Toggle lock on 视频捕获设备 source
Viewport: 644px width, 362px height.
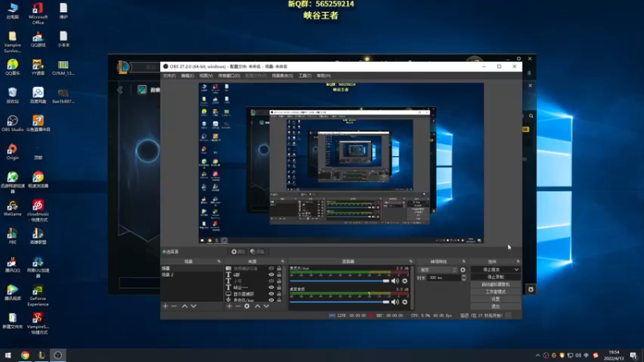click(x=279, y=269)
